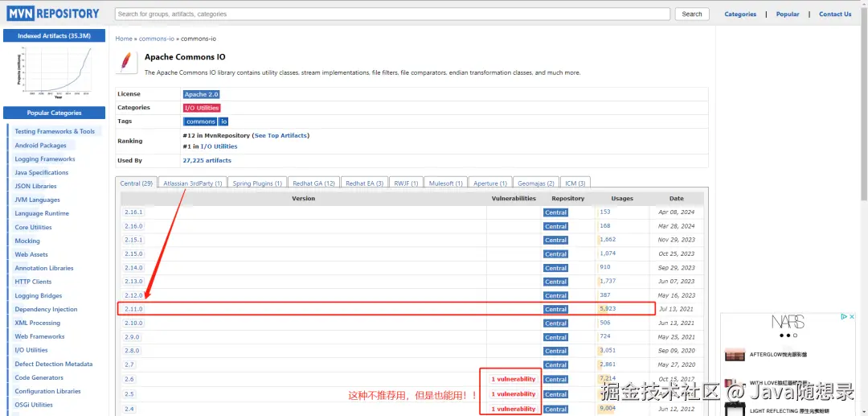Open Logging Frameworks category

pos(45,159)
